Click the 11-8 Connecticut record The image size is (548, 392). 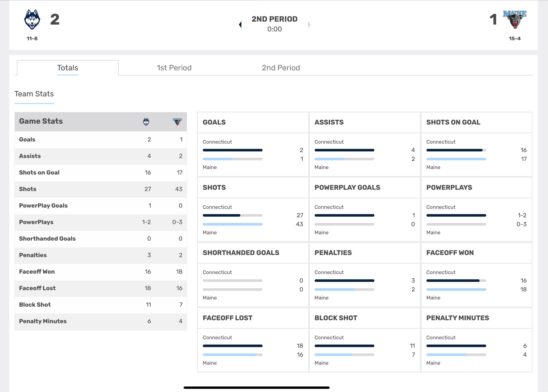click(32, 39)
